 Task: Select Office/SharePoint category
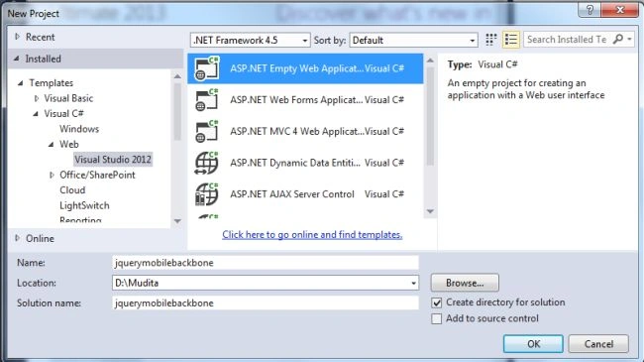pyautogui.click(x=97, y=175)
